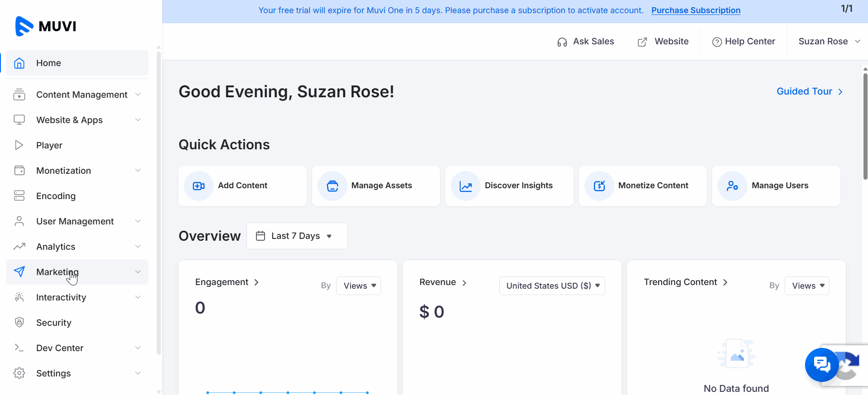Open the live chat bubble icon
Viewport: 868px width, 395px height.
[822, 365]
